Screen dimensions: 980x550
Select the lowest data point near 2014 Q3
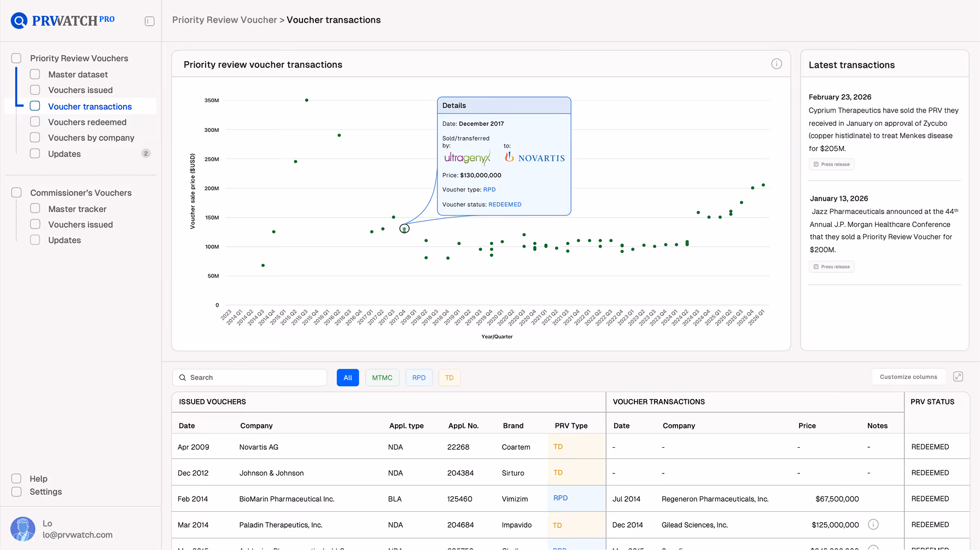click(263, 265)
